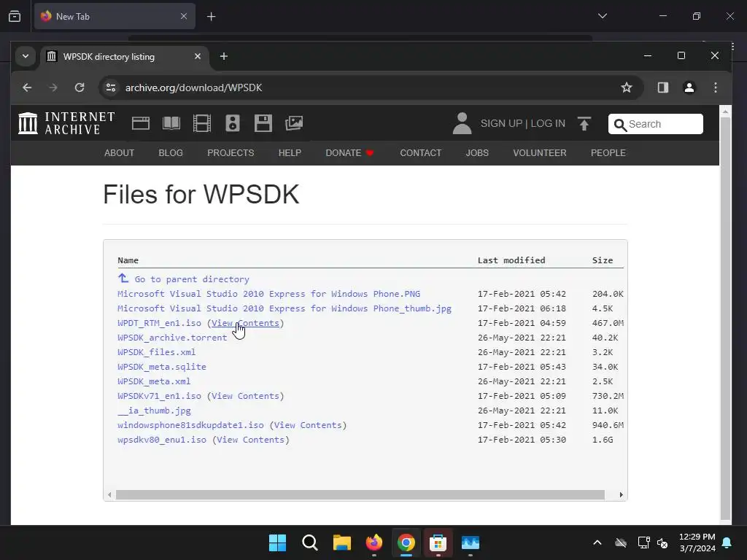Open Firefox View icon at top left
Screen dimensions: 747x560
coord(15,17)
